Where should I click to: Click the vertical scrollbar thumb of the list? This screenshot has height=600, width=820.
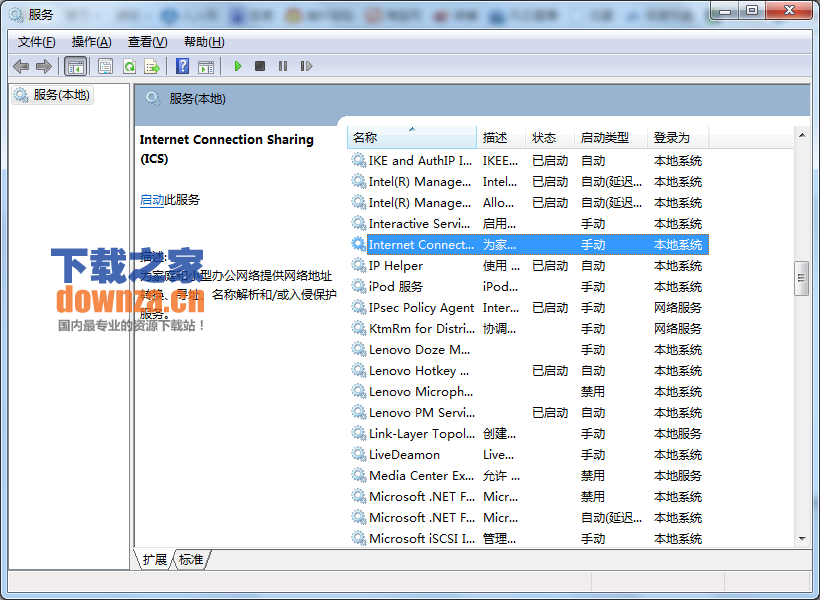[x=802, y=278]
